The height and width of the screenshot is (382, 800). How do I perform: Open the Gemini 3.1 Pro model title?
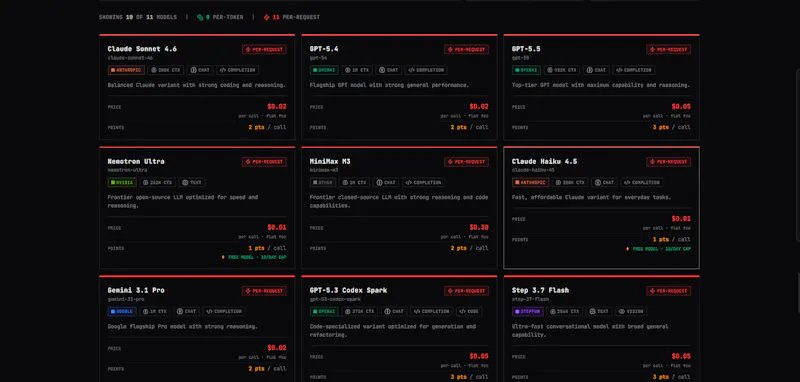point(136,290)
